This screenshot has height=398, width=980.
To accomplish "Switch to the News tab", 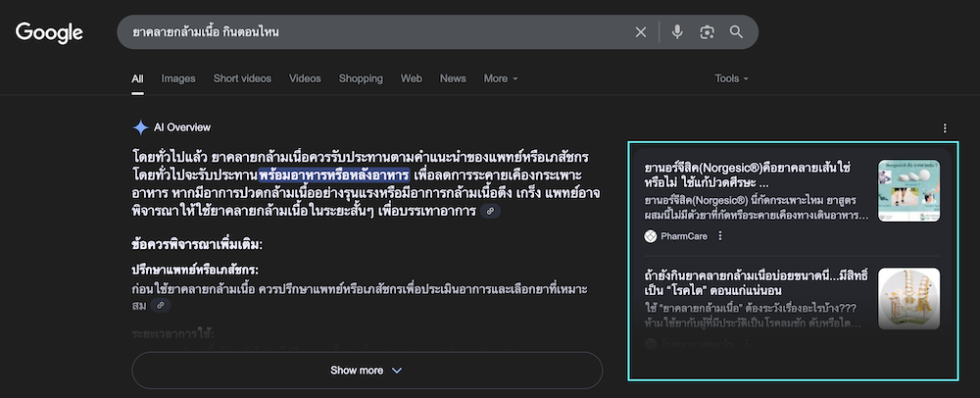I will (453, 78).
